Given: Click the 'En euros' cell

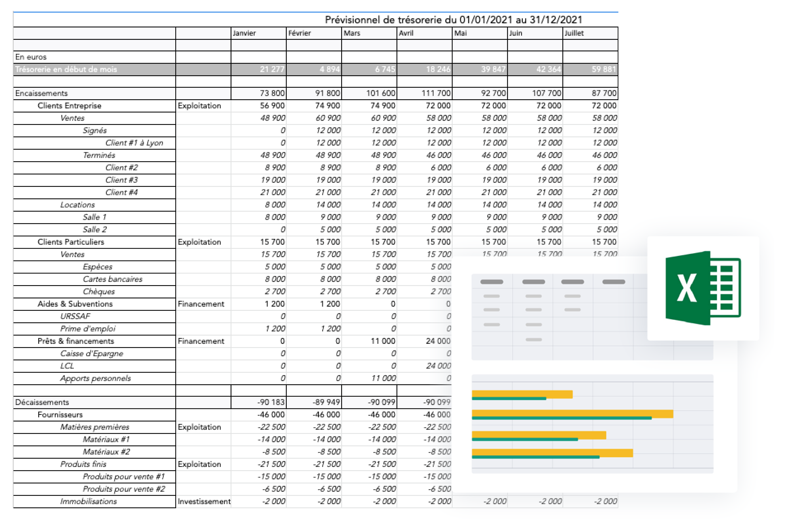Looking at the screenshot, I should (x=95, y=57).
